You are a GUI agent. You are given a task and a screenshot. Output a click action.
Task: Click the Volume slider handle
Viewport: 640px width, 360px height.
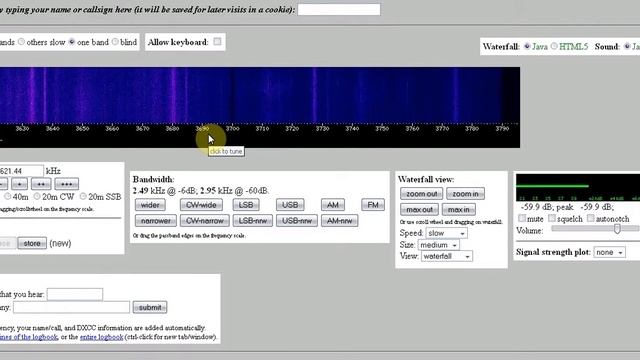click(617, 229)
